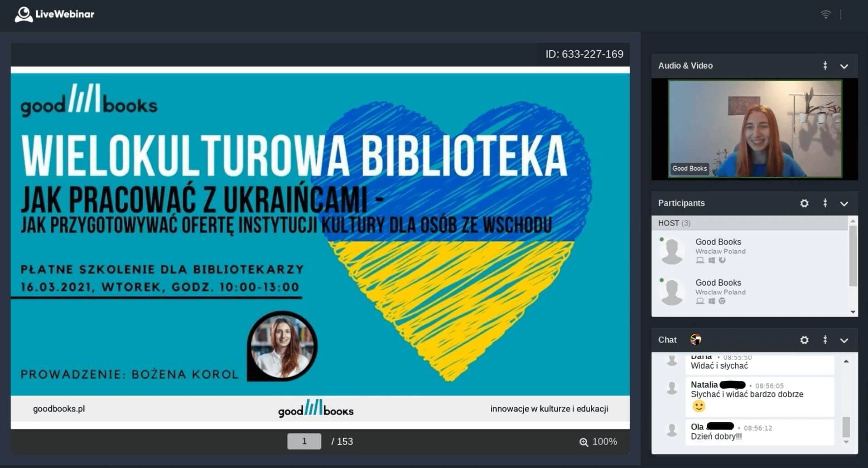The image size is (868, 468).
Task: Click laptop device icon of first participant
Action: click(x=700, y=260)
